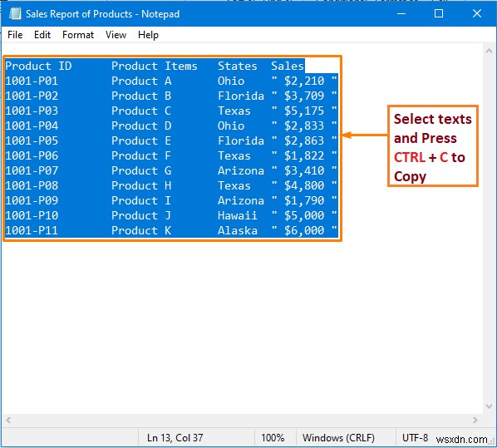497x448 pixels.
Task: Click the empty text area below the table
Action: tap(242, 327)
